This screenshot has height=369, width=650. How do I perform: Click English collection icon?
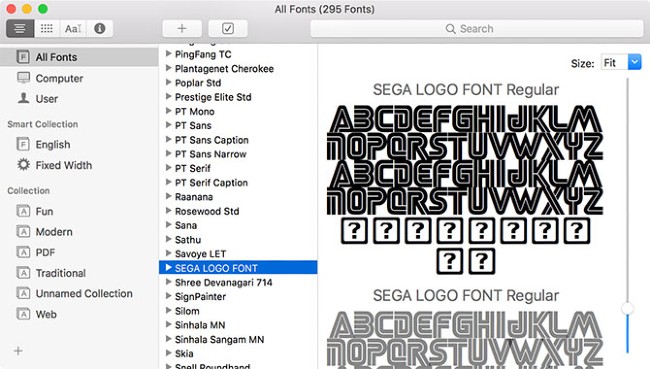pos(23,144)
